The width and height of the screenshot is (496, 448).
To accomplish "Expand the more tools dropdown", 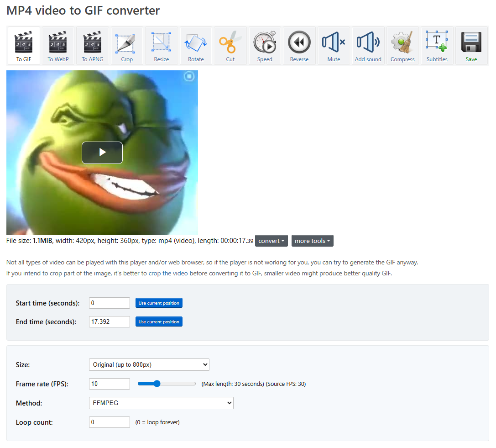I will [312, 241].
